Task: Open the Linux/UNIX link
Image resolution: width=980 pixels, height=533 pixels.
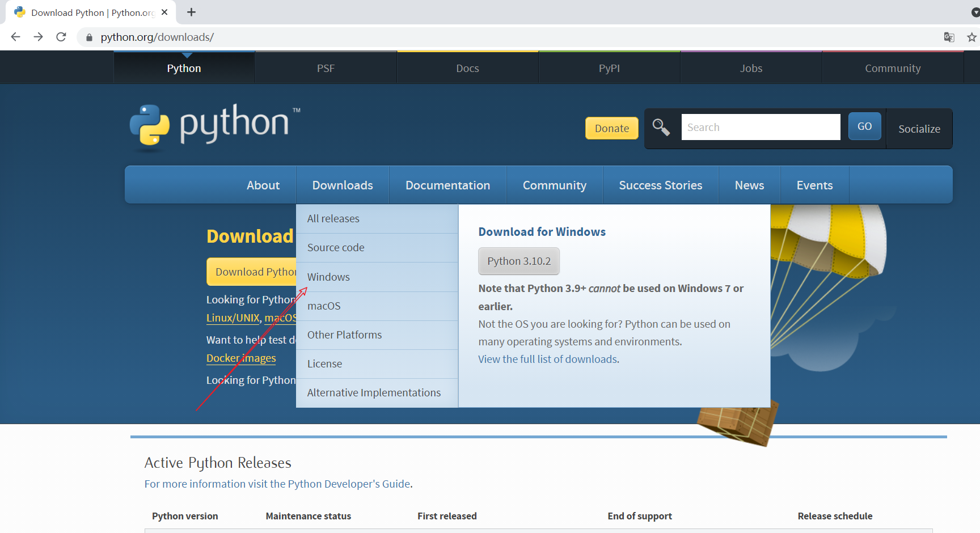Action: [233, 318]
